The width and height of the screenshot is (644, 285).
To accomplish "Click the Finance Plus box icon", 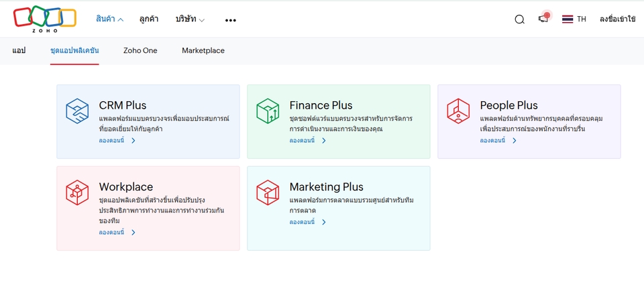I will click(268, 111).
